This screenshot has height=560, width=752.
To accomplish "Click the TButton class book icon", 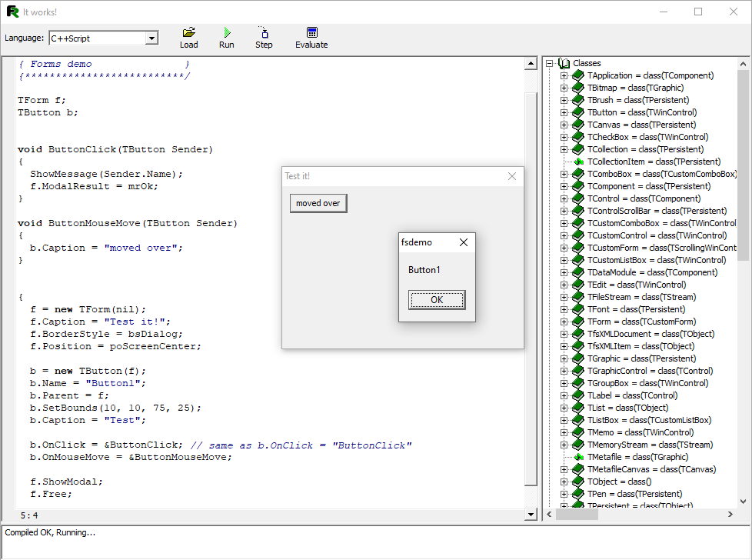I will (x=578, y=112).
